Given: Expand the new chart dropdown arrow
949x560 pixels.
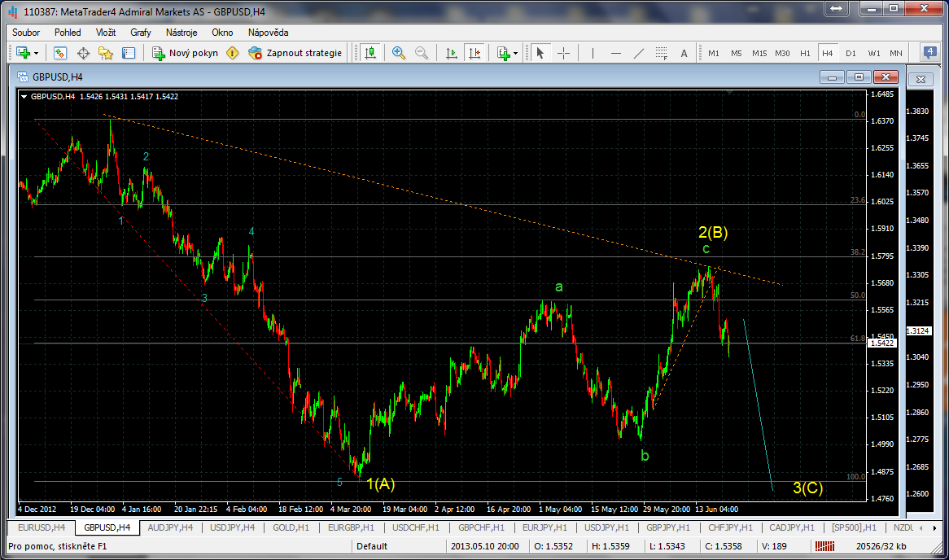Looking at the screenshot, I should [37, 53].
